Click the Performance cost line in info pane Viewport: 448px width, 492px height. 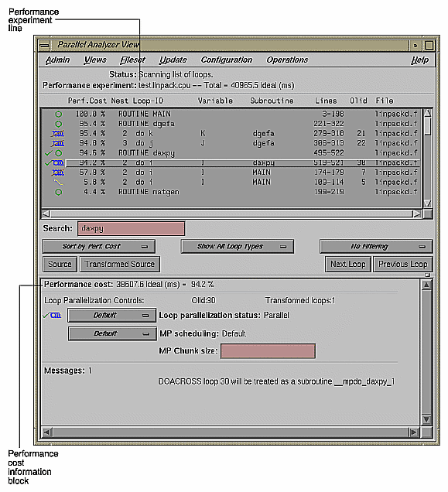click(x=128, y=284)
